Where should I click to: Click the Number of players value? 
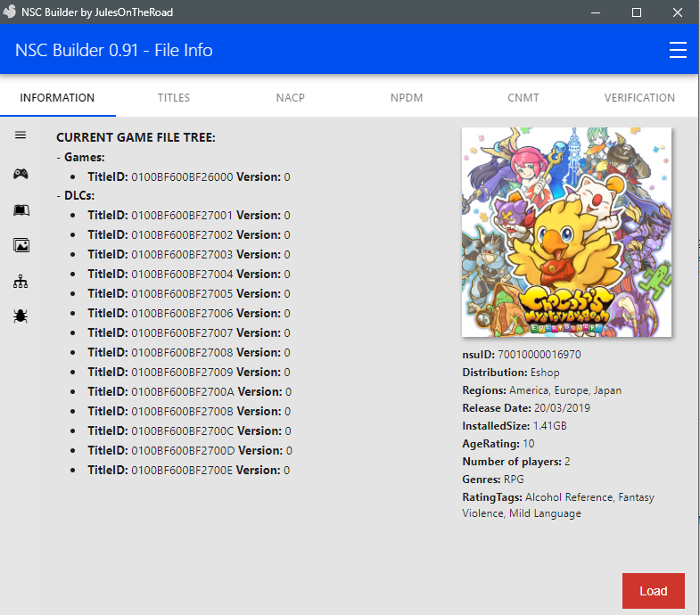click(567, 462)
